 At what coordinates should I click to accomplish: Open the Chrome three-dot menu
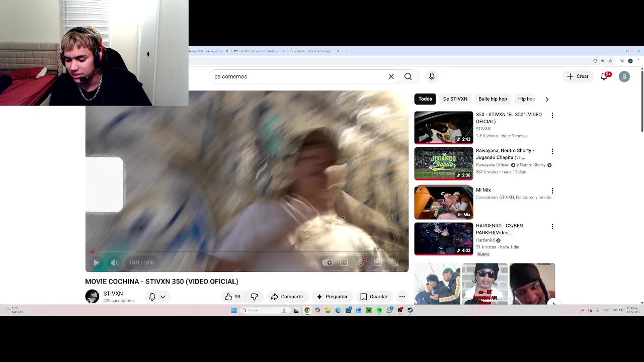tap(638, 61)
